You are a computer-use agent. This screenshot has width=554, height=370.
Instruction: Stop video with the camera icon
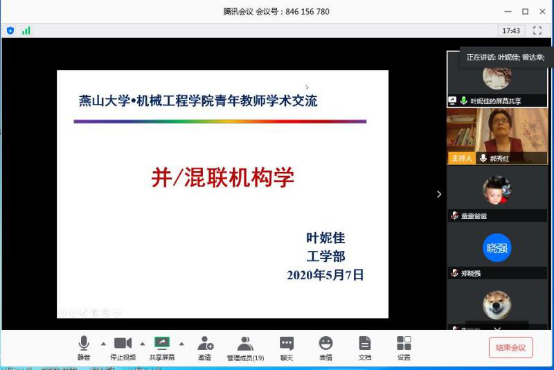point(123,347)
